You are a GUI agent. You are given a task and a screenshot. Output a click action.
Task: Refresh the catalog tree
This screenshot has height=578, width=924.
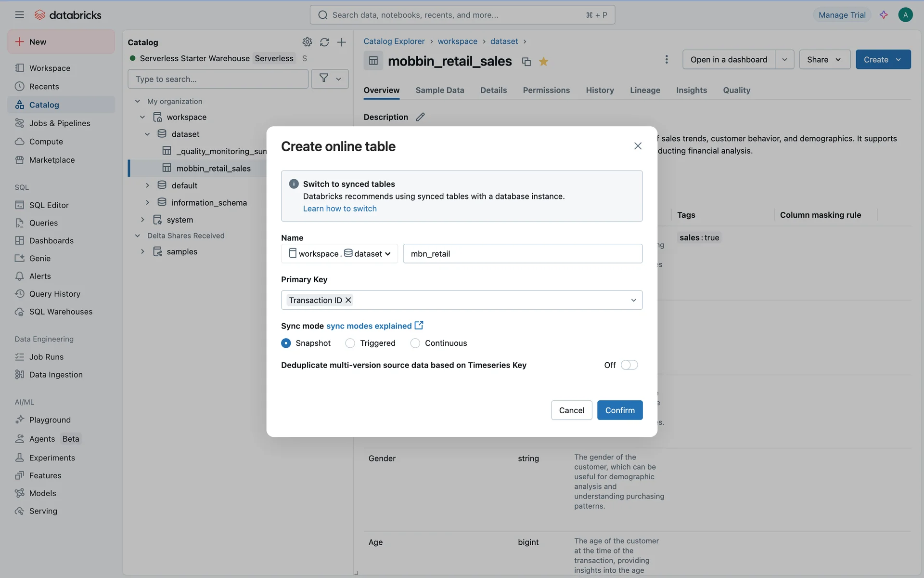coord(324,42)
